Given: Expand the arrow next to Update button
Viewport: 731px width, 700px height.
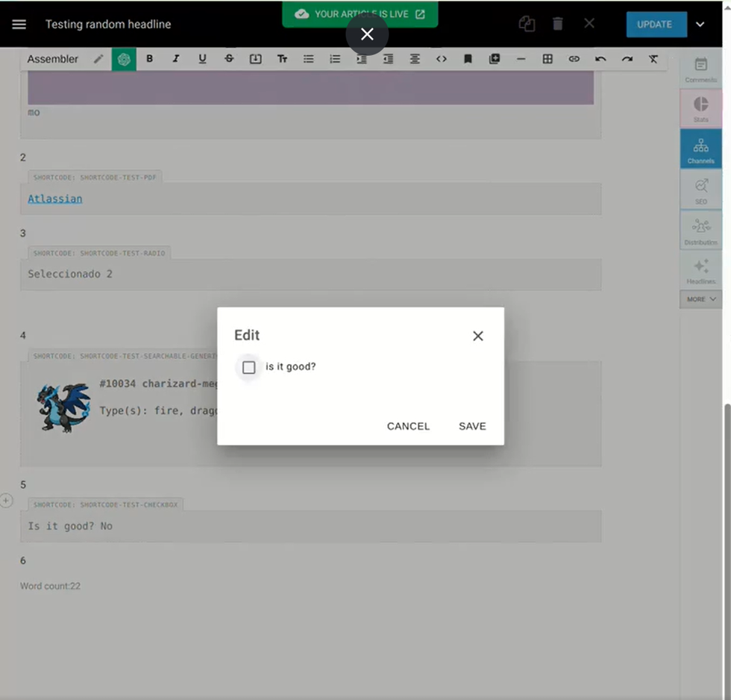Looking at the screenshot, I should (700, 24).
